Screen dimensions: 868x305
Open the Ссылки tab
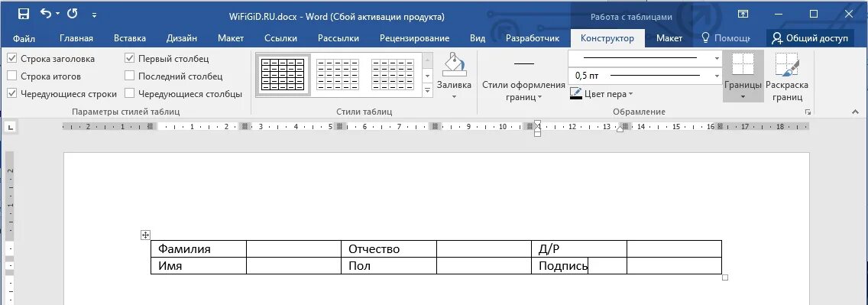(x=280, y=38)
